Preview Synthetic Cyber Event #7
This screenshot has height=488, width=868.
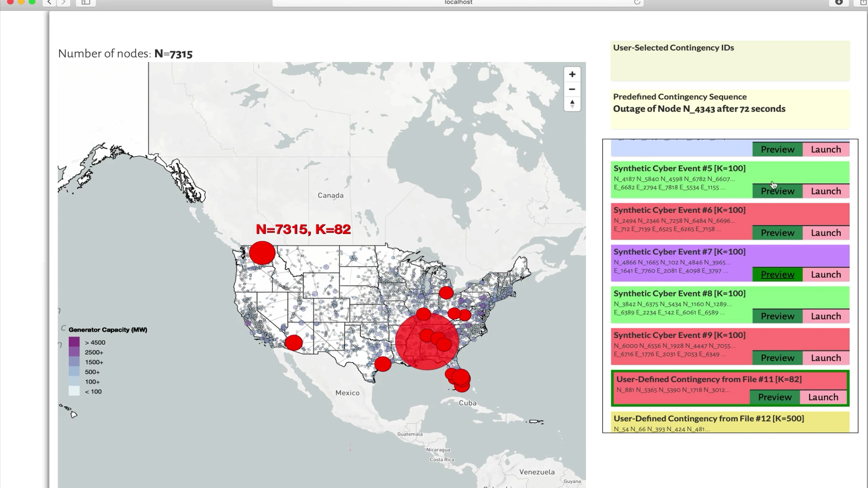pos(777,274)
